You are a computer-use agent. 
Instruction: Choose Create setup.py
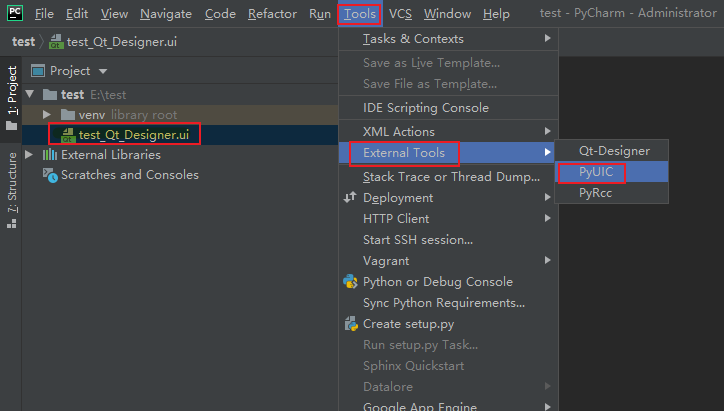click(448, 324)
